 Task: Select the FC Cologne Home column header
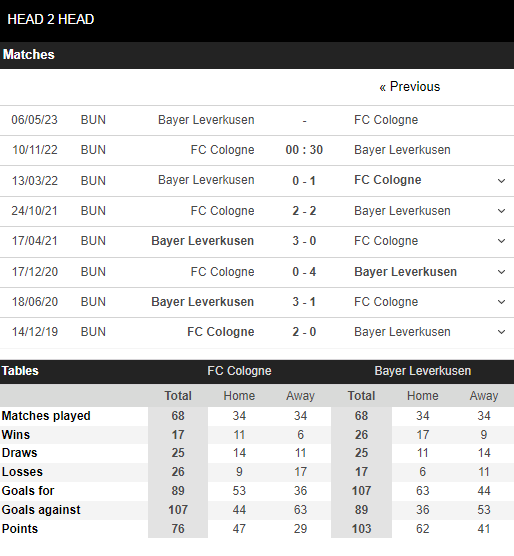coord(239,396)
